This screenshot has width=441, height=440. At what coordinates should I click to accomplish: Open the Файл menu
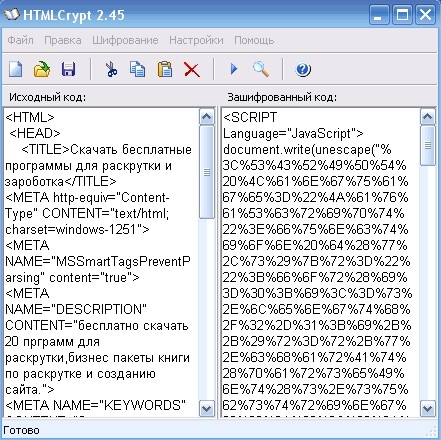[x=20, y=40]
